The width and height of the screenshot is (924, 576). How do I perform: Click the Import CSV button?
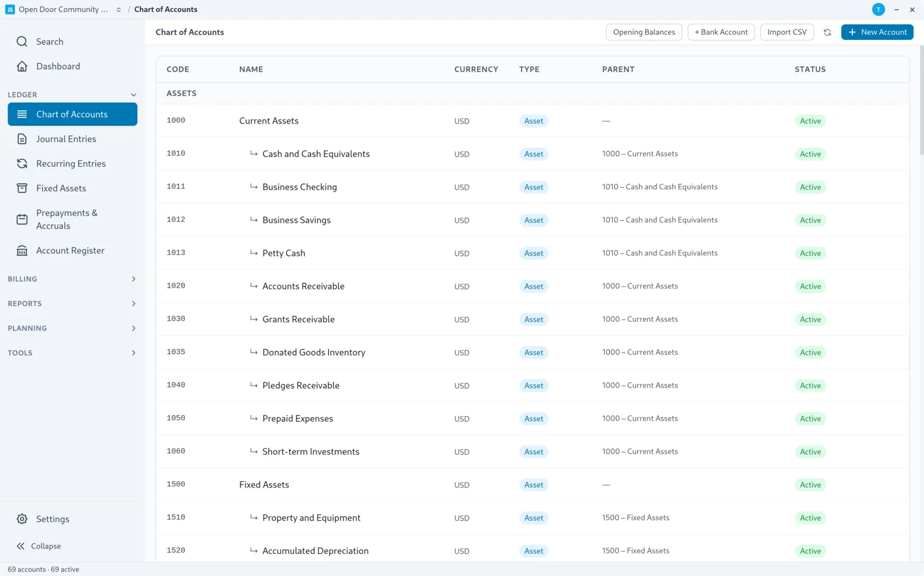coord(787,32)
